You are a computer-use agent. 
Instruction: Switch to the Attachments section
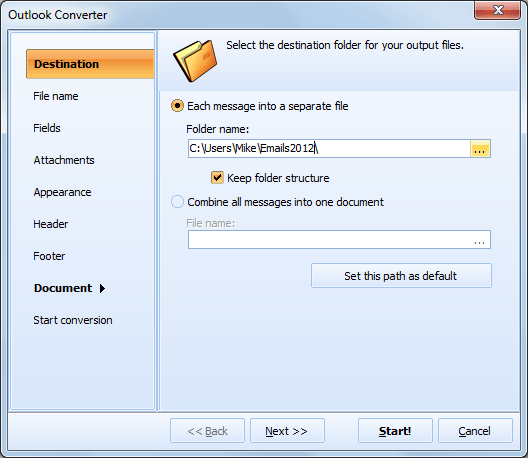pyautogui.click(x=64, y=160)
